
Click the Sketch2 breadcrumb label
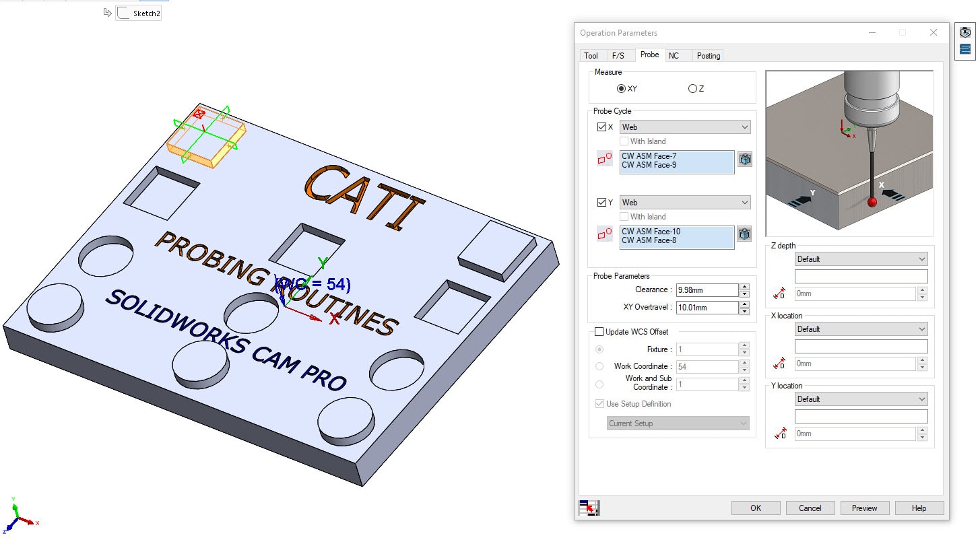[146, 13]
